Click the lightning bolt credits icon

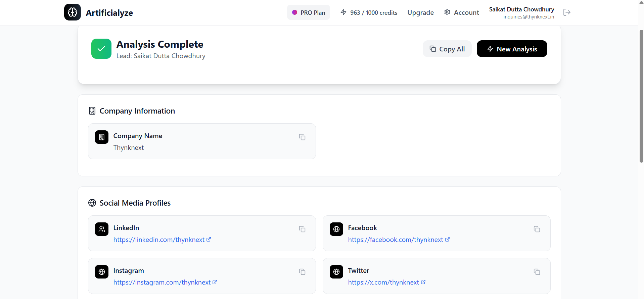point(343,12)
